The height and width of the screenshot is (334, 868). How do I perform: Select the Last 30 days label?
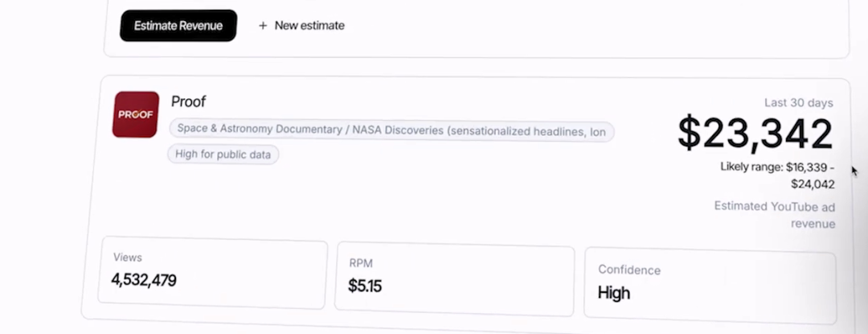[x=798, y=103]
